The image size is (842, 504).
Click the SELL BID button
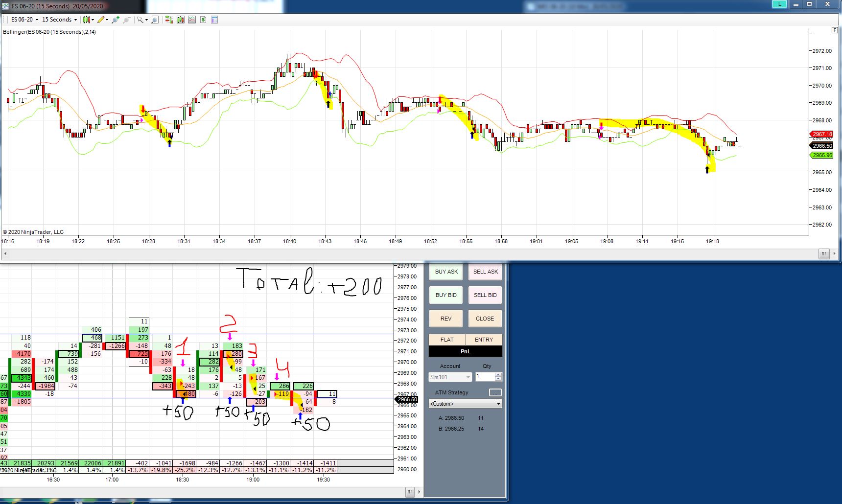point(485,295)
